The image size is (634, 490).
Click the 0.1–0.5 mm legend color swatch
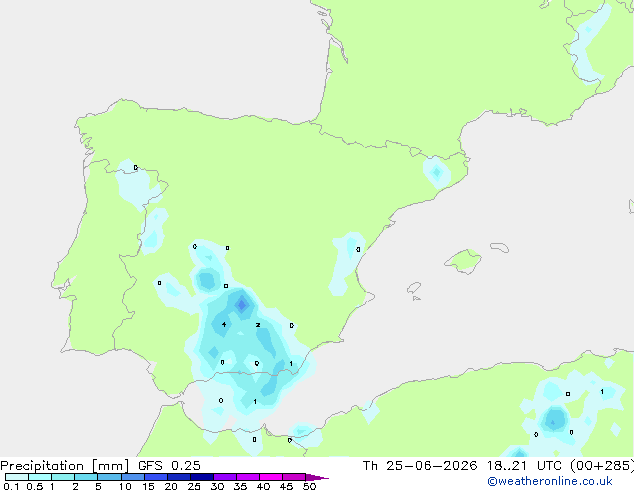(x=17, y=477)
